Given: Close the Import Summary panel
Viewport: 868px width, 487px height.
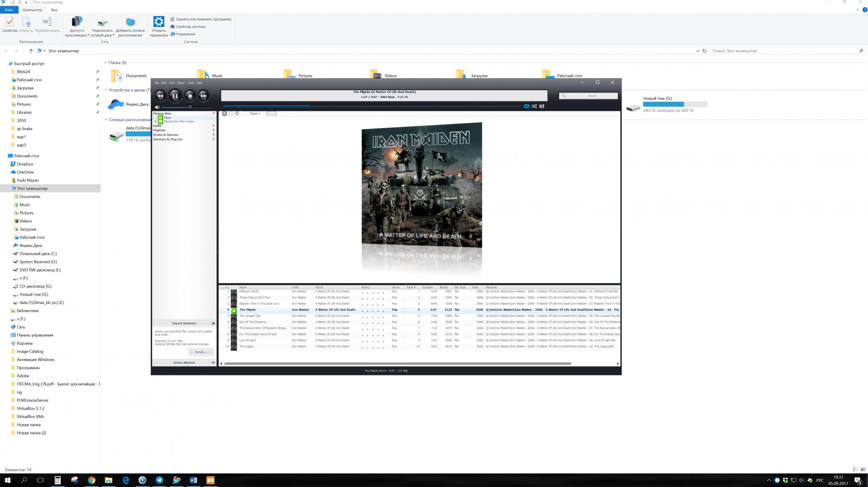Looking at the screenshot, I should pyautogui.click(x=213, y=323).
